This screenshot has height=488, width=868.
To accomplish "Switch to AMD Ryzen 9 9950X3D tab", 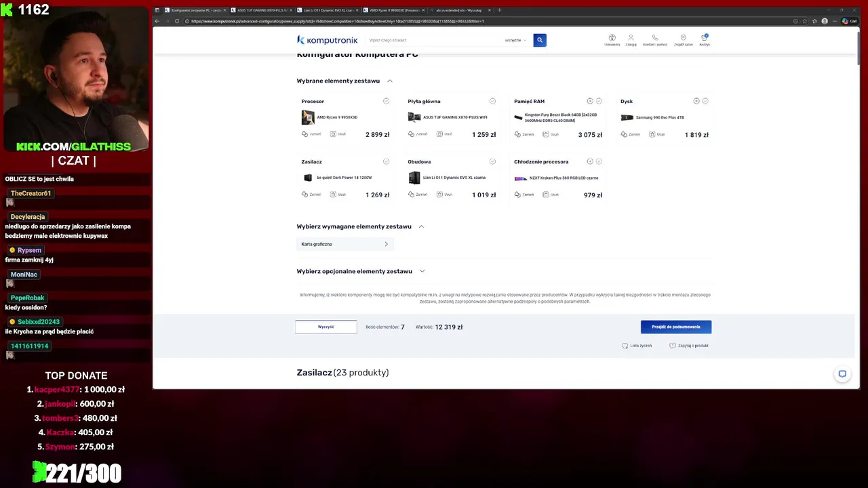I will tap(393, 10).
